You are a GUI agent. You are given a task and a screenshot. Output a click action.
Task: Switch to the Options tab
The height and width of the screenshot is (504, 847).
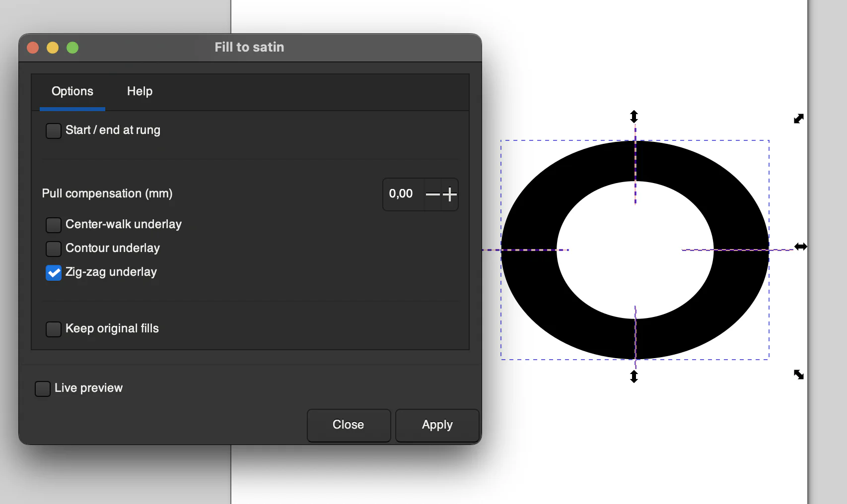tap(72, 91)
